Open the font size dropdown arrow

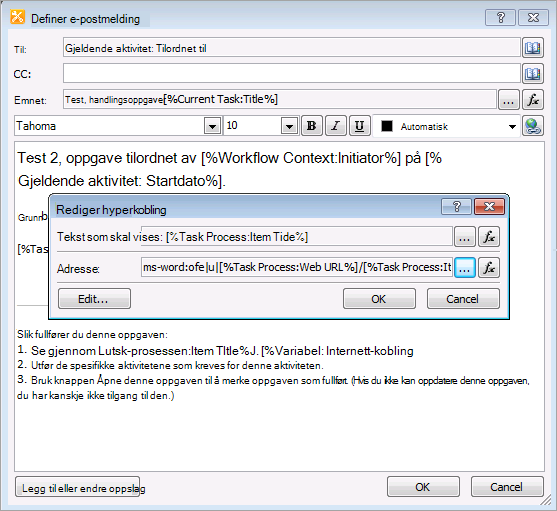(x=289, y=126)
